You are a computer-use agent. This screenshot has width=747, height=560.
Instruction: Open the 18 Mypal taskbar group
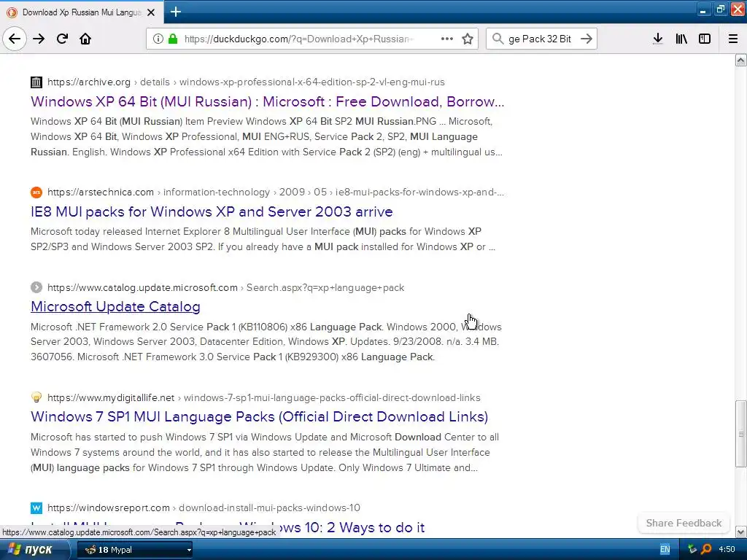[x=135, y=550]
